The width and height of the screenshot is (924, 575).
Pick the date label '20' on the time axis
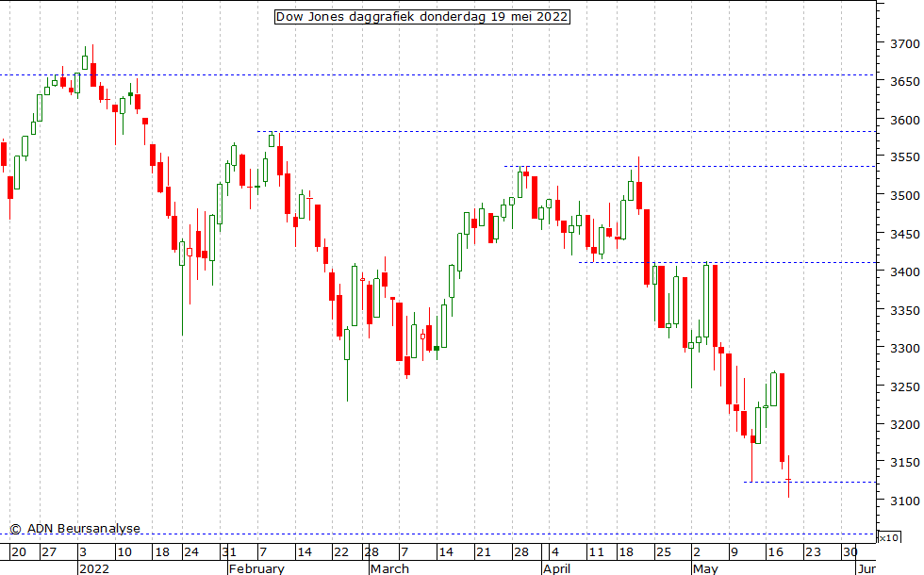[18, 552]
